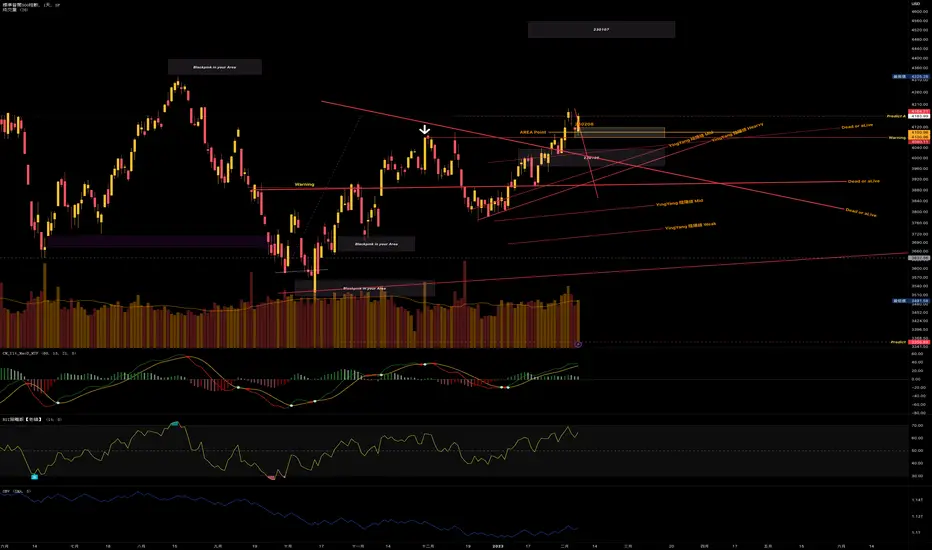
Task: Click the 2023 label on time axis
Action: [498, 545]
